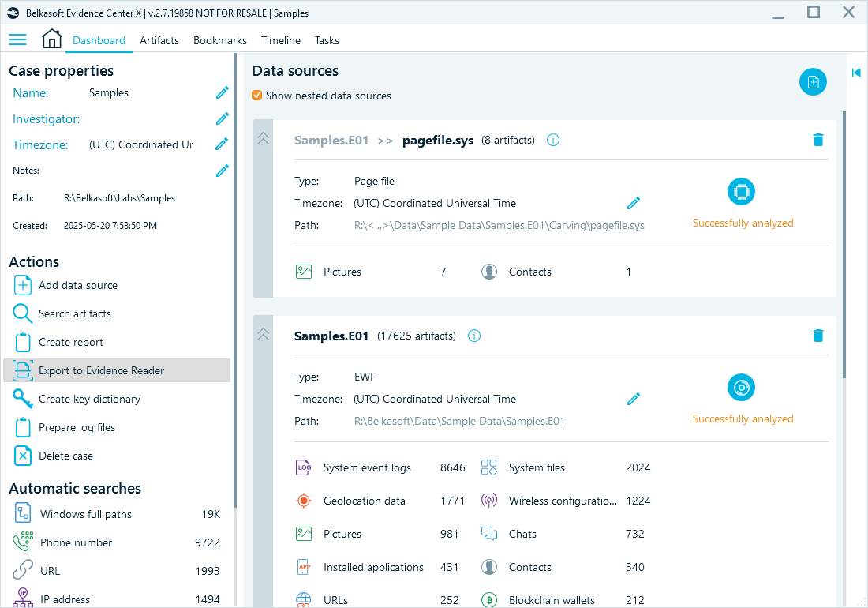This screenshot has width=868, height=608.
Task: Open System event logs LOG icon
Action: [x=304, y=467]
